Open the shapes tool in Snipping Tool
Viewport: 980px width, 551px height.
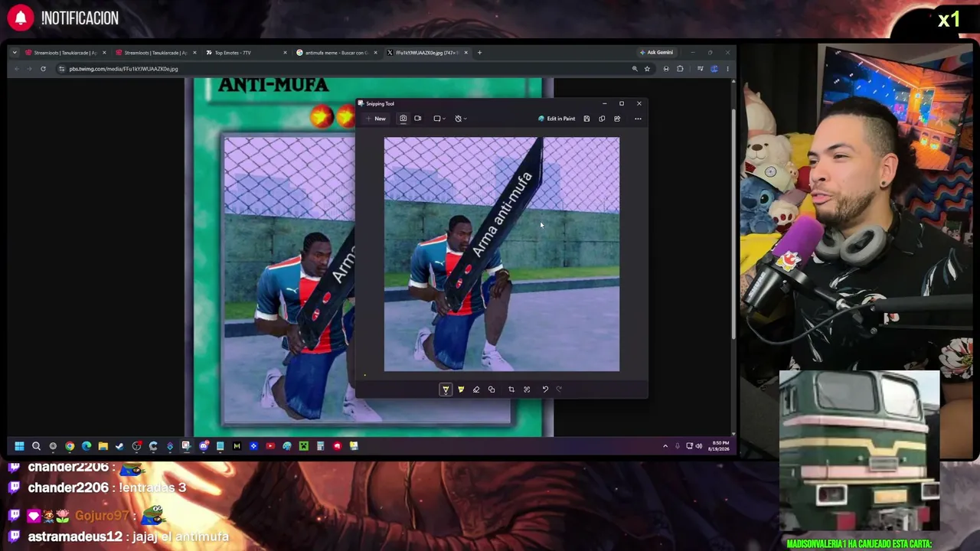(x=492, y=390)
